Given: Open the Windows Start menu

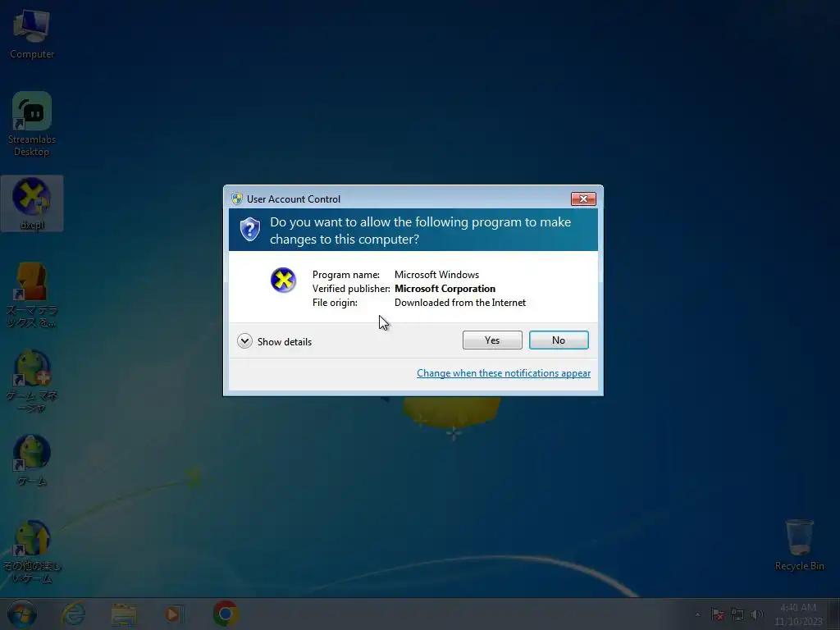Looking at the screenshot, I should tap(22, 614).
